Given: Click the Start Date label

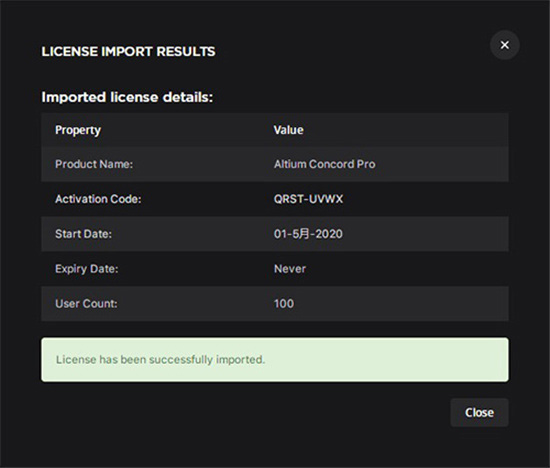Looking at the screenshot, I should 83,234.
